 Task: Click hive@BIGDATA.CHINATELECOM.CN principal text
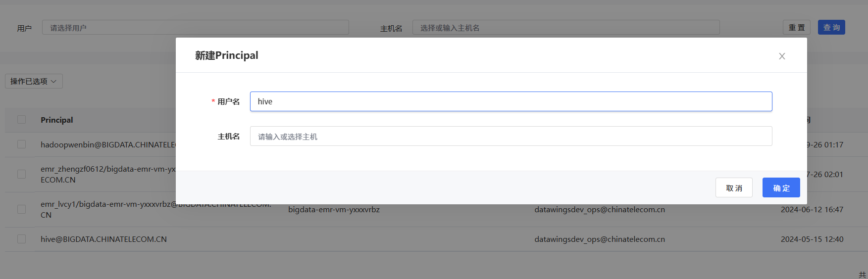point(103,239)
